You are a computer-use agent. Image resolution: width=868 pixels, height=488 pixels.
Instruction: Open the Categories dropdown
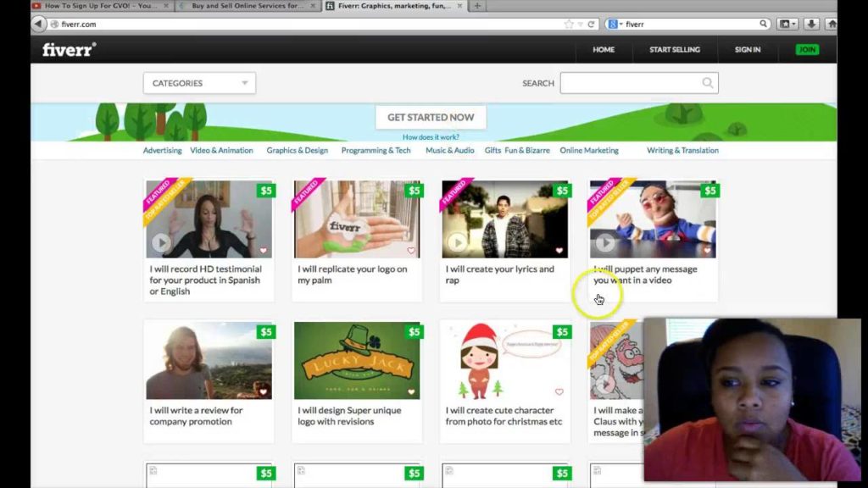(199, 83)
